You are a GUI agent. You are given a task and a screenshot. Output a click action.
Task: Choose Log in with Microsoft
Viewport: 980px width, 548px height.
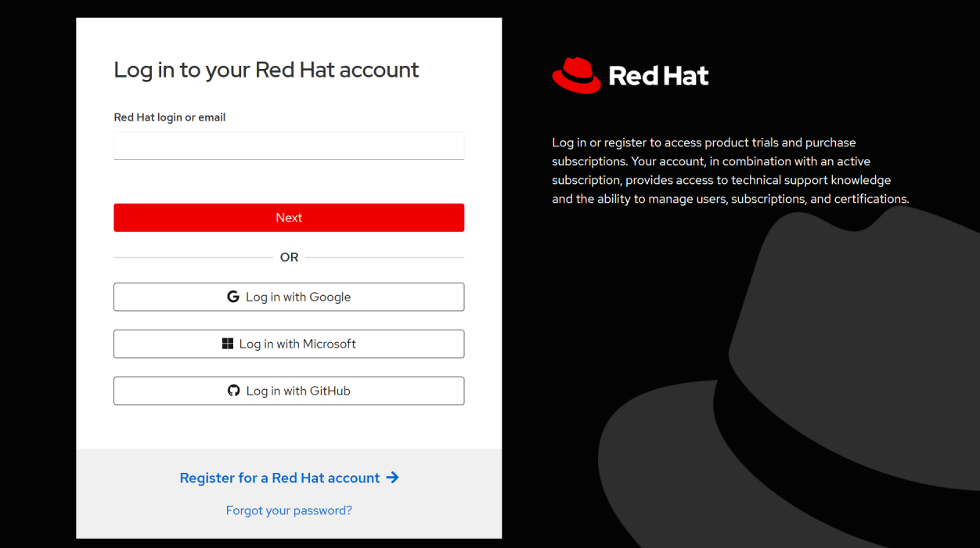289,344
